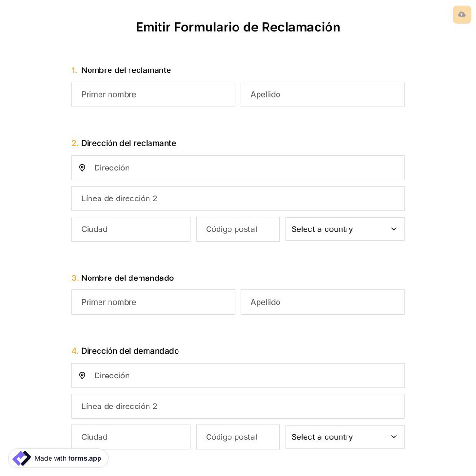Viewport: 476px width, 476px height.
Task: Click Apellido field for the claimant
Action: pos(322,94)
